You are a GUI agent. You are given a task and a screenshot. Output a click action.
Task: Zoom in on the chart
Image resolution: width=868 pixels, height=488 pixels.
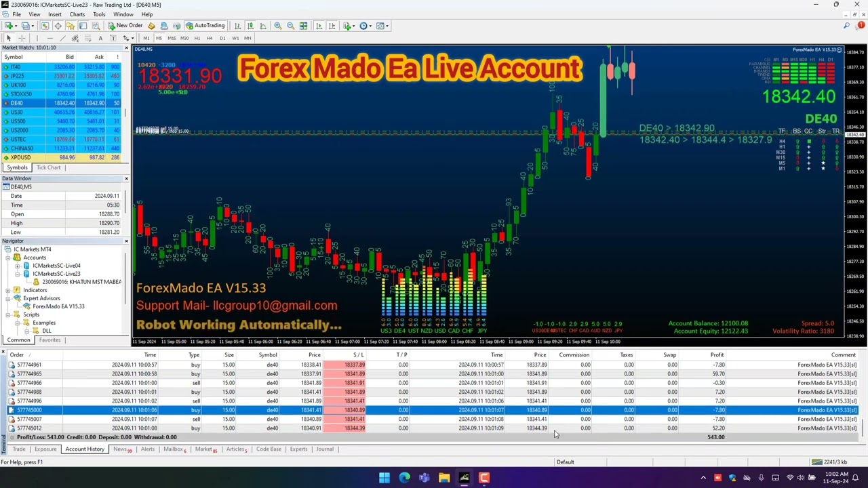pyautogui.click(x=277, y=26)
